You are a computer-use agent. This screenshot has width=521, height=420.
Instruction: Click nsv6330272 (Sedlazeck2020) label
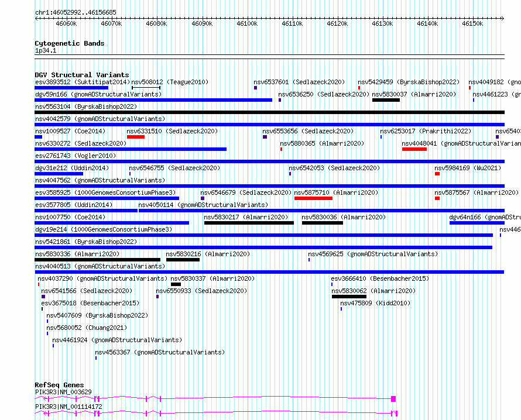tap(81, 143)
